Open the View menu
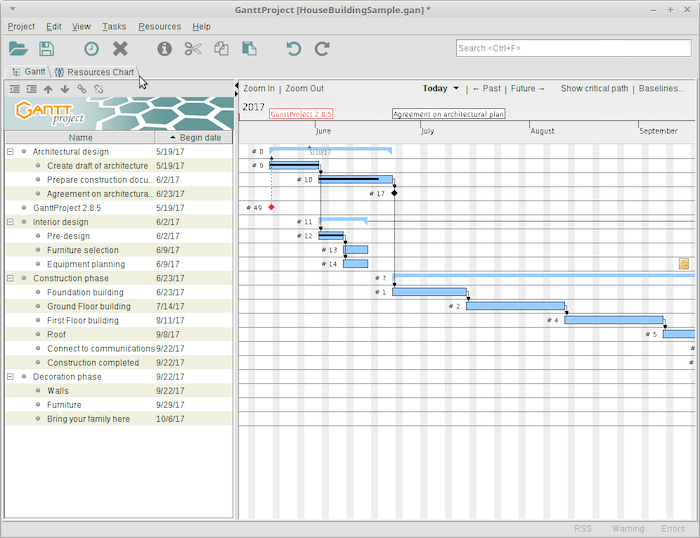The width and height of the screenshot is (700, 538). pyautogui.click(x=81, y=27)
